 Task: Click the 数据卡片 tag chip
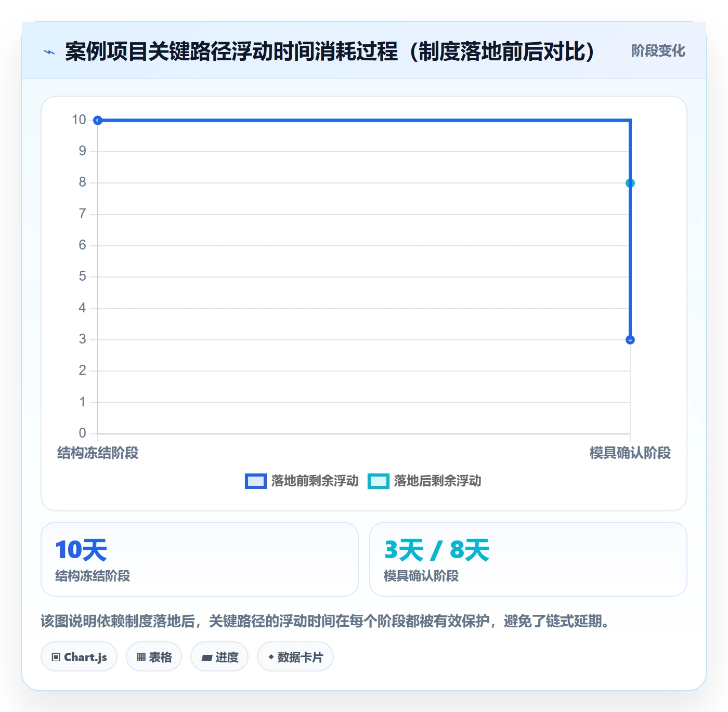(295, 657)
